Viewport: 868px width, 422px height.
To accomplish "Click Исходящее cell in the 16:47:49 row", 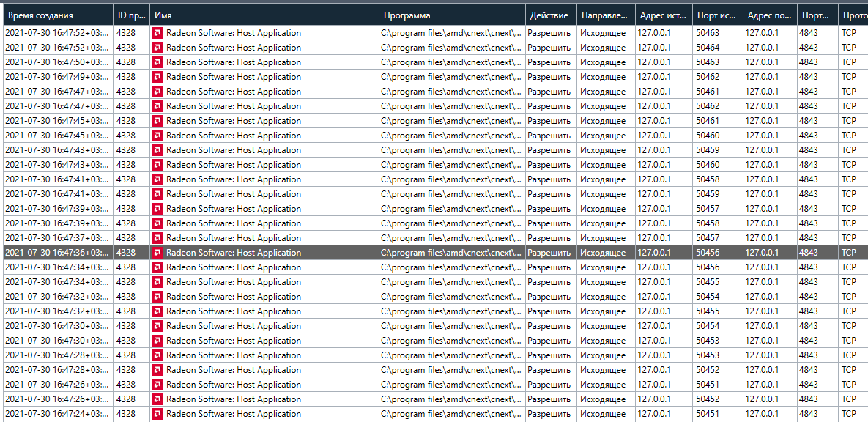I will tap(607, 77).
